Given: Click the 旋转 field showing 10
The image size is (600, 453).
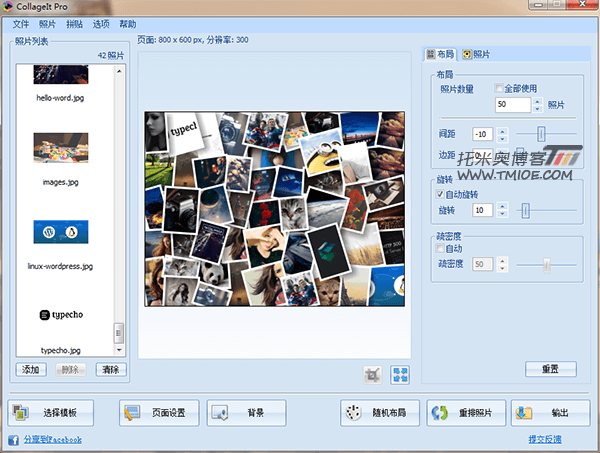Looking at the screenshot, I should click(x=483, y=210).
